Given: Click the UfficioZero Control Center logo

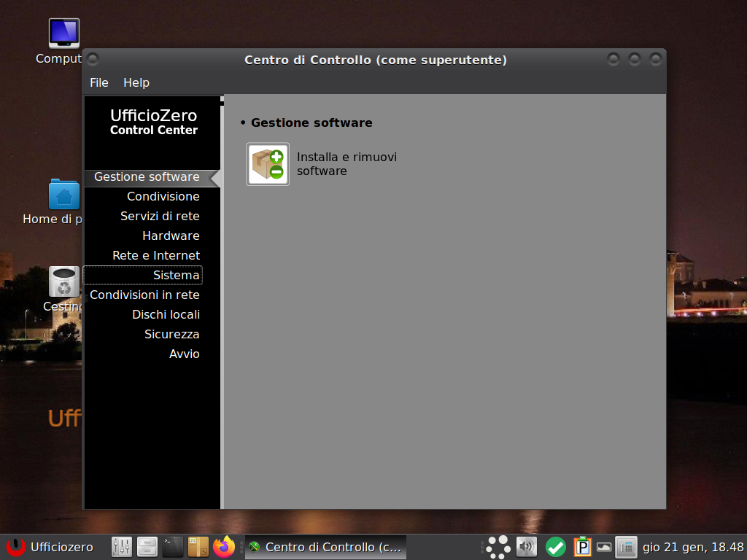Looking at the screenshot, I should [153, 122].
